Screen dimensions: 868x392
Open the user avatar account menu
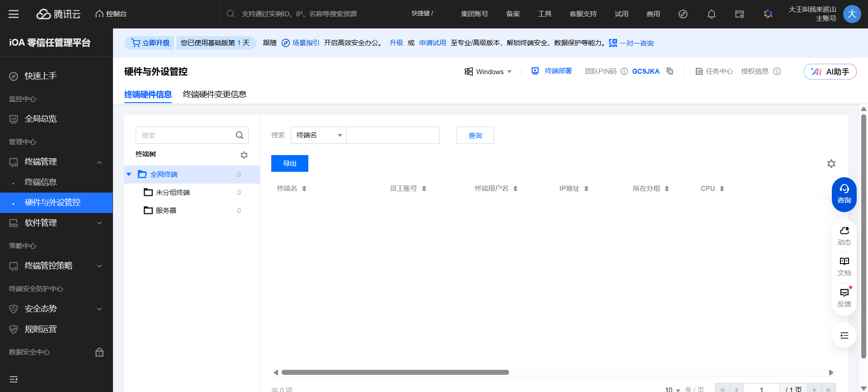coord(852,14)
